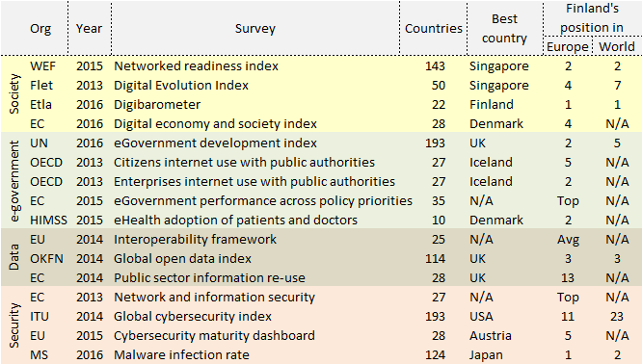Click the Best country header
Image resolution: width=642 pixels, height=364 pixels.
click(x=504, y=29)
